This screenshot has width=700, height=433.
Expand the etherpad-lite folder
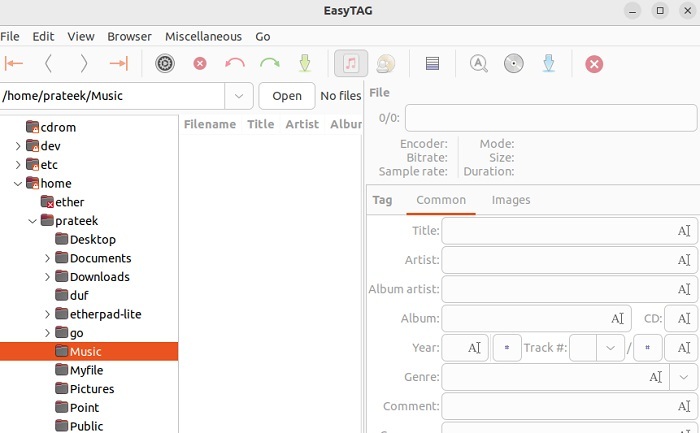pyautogui.click(x=47, y=314)
